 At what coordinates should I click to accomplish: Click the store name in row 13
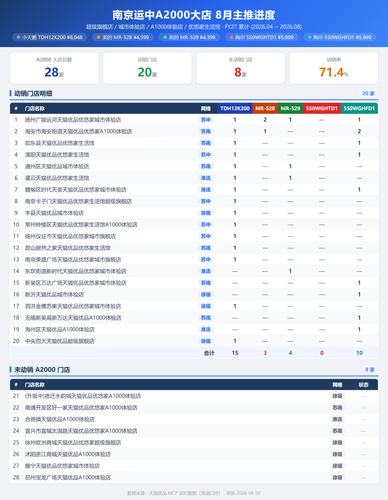73,259
